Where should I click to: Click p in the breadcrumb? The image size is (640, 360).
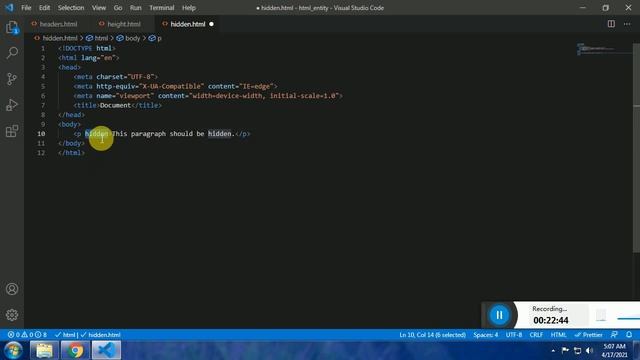coord(159,38)
